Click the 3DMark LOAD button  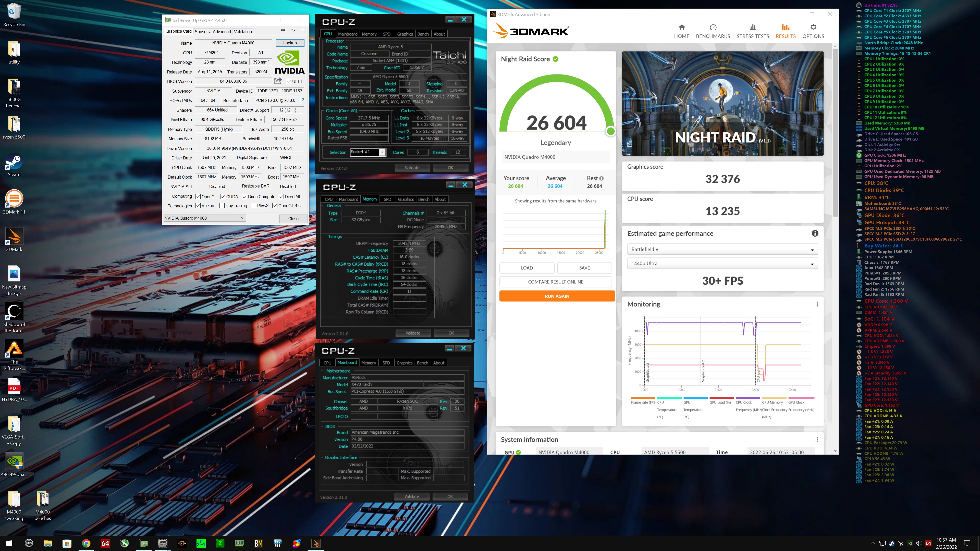click(x=526, y=268)
